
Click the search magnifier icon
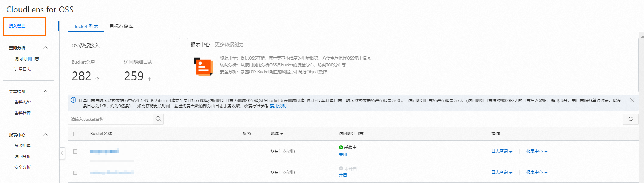click(158, 119)
